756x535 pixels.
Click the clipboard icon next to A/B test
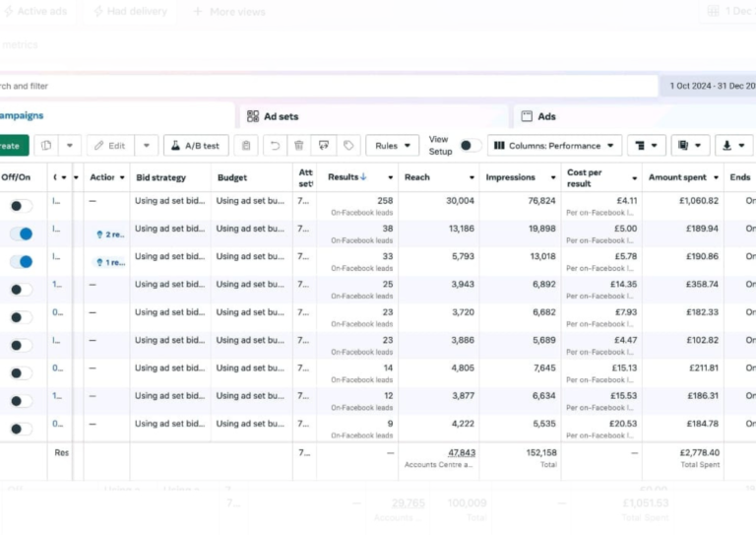[246, 146]
